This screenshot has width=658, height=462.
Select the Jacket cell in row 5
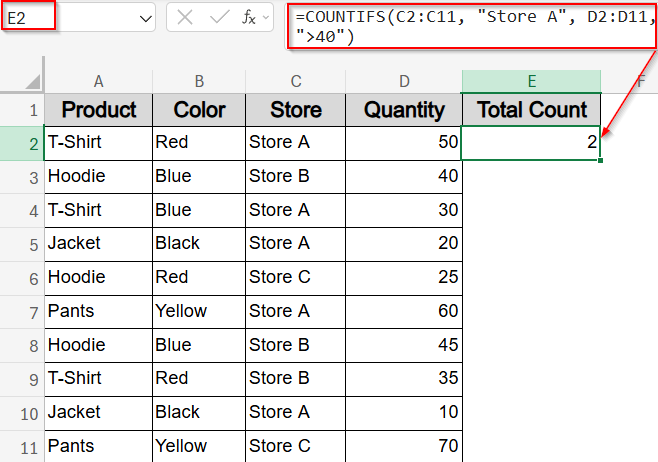coord(99,244)
